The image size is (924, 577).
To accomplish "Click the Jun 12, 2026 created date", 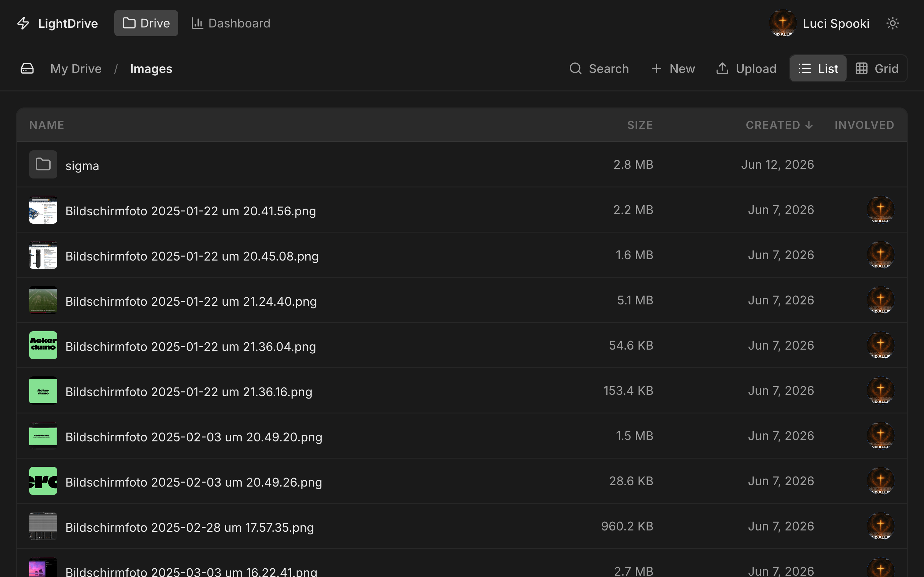I will click(778, 164).
